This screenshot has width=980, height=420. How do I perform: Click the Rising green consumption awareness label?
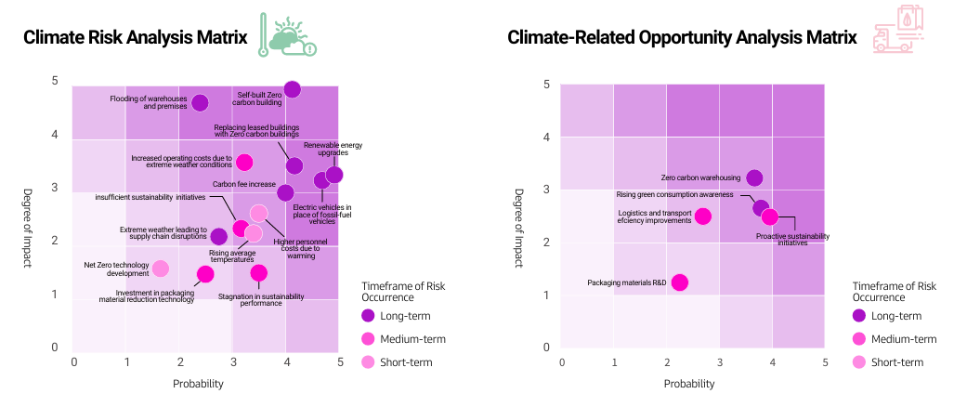point(674,195)
